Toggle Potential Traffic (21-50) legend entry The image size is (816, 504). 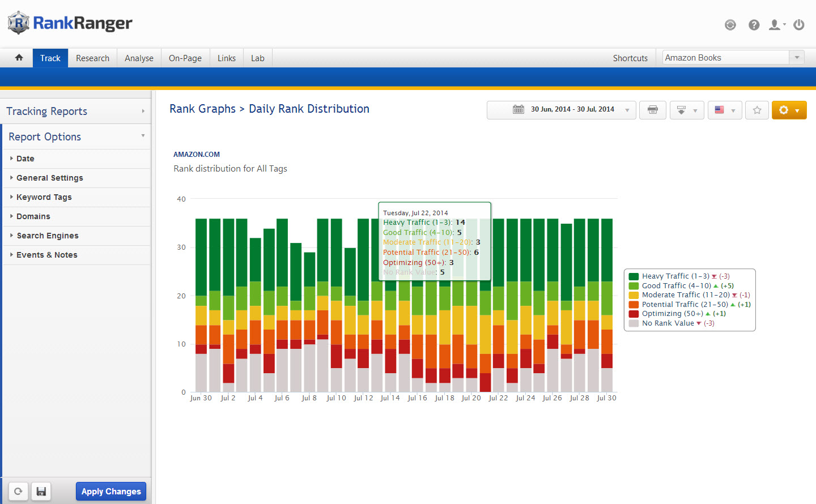(x=685, y=305)
